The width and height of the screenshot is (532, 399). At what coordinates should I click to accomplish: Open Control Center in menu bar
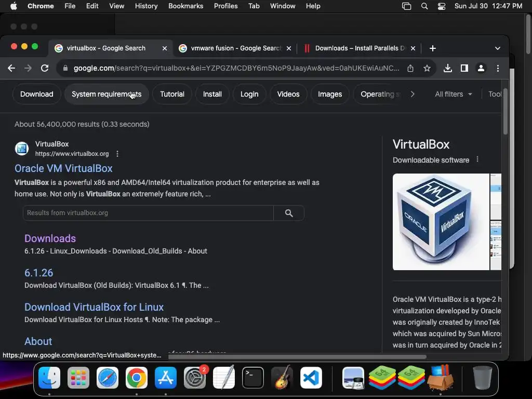click(442, 6)
